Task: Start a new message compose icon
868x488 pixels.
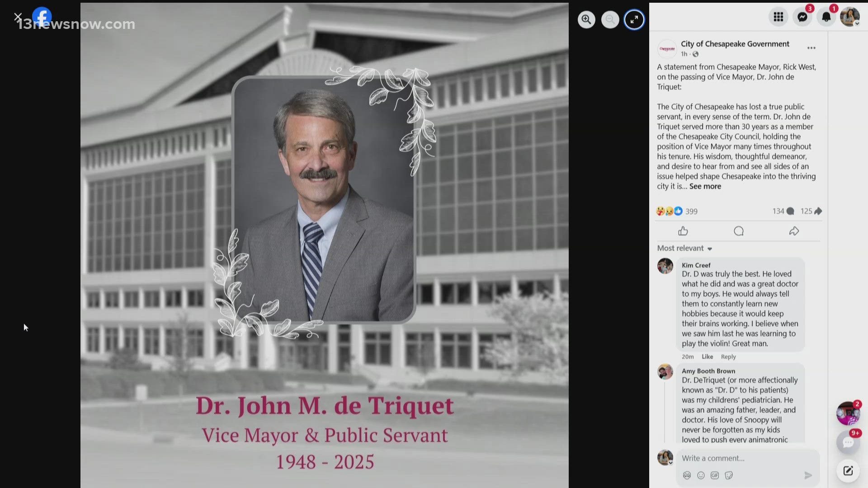Action: (x=848, y=471)
